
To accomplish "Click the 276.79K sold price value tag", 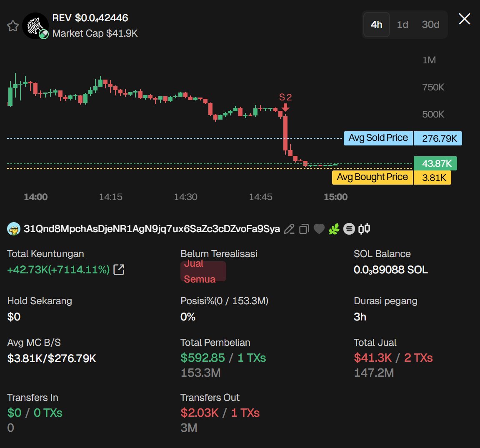I will (438, 138).
